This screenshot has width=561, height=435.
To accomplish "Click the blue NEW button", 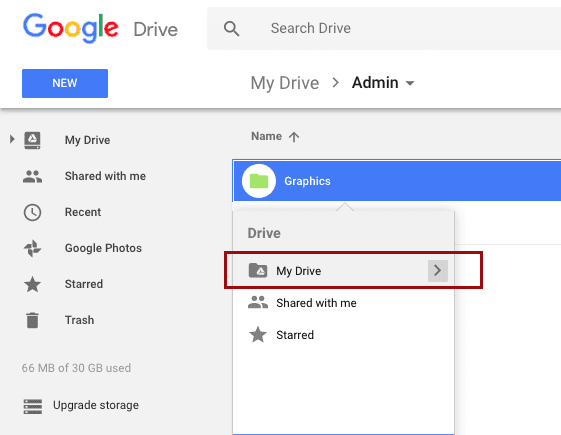I will pos(65,83).
